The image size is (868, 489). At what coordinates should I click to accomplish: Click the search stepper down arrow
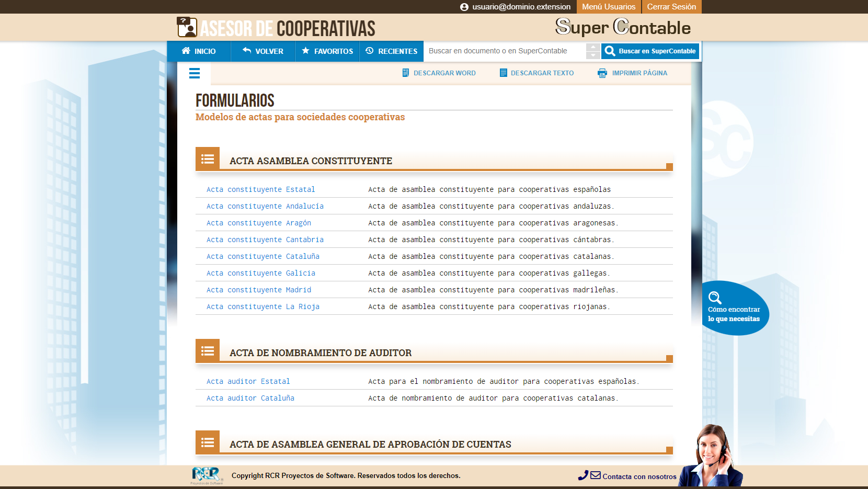[593, 55]
